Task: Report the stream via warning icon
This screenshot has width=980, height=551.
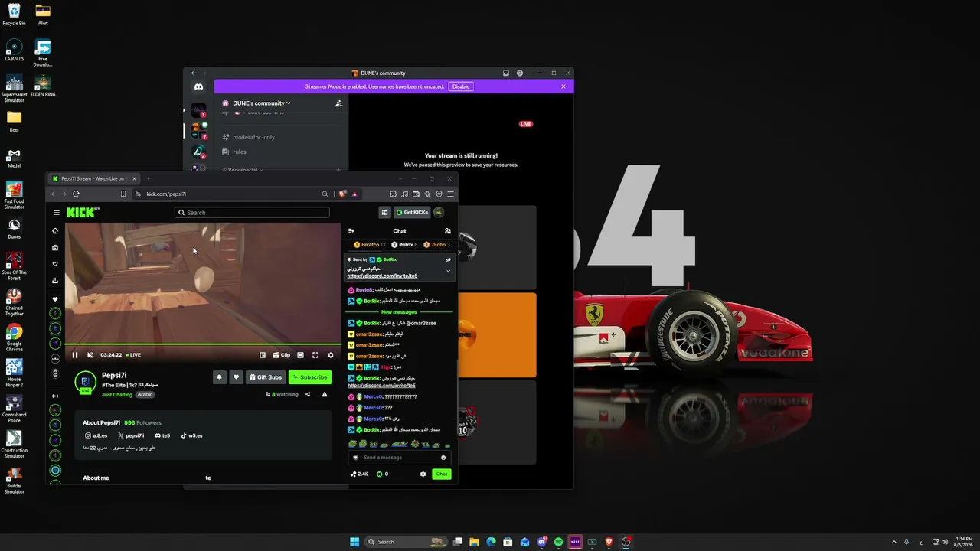Action: (325, 395)
